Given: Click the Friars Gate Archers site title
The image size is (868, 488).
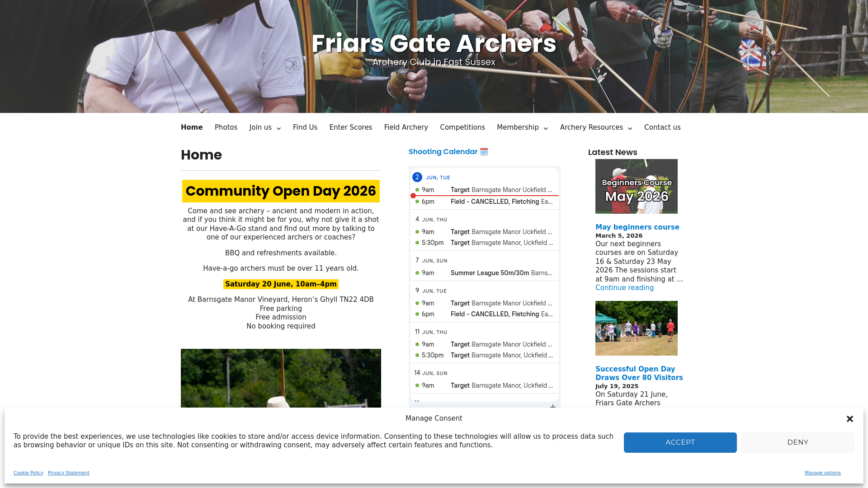Looking at the screenshot, I should click(x=434, y=43).
